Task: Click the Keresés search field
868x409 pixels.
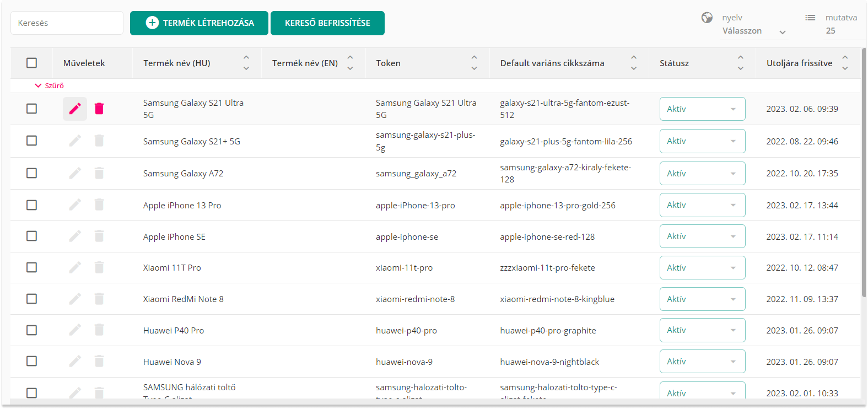Action: 67,23
